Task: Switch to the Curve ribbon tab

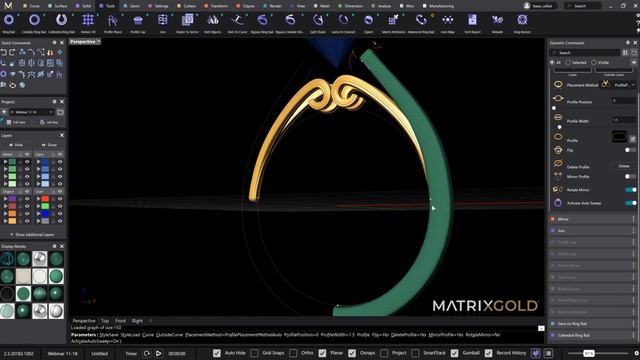Action: tap(31, 6)
